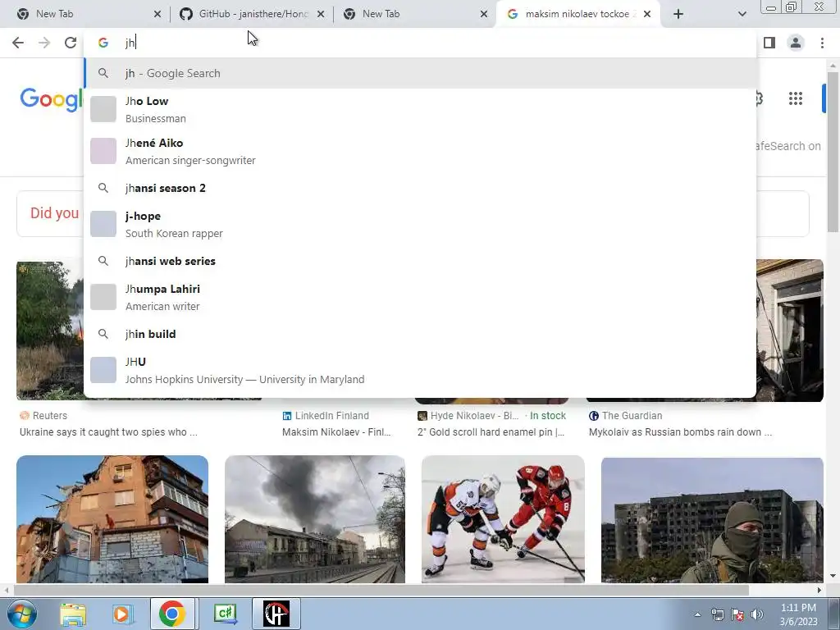Close the maksim nikolaev search tab
This screenshot has height=630, width=840.
647,14
